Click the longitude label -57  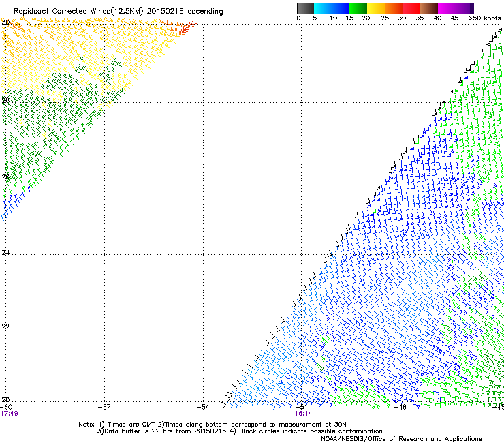point(104,407)
